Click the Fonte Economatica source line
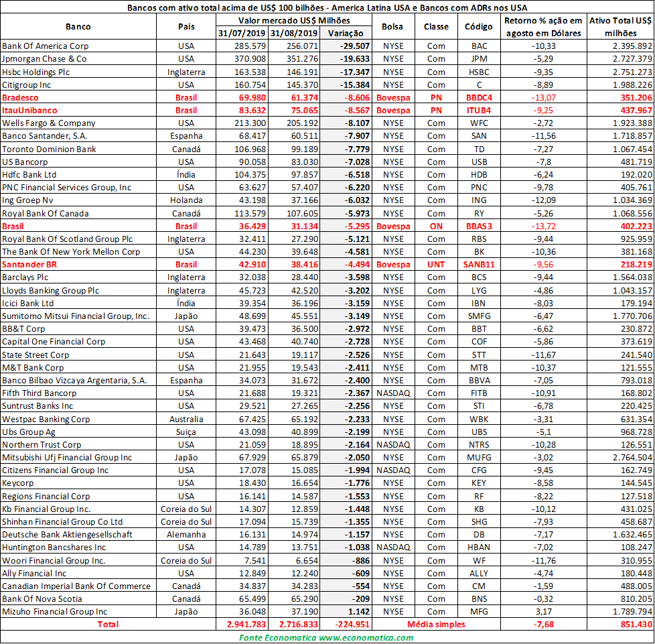This screenshot has width=655, height=644. click(x=326, y=638)
